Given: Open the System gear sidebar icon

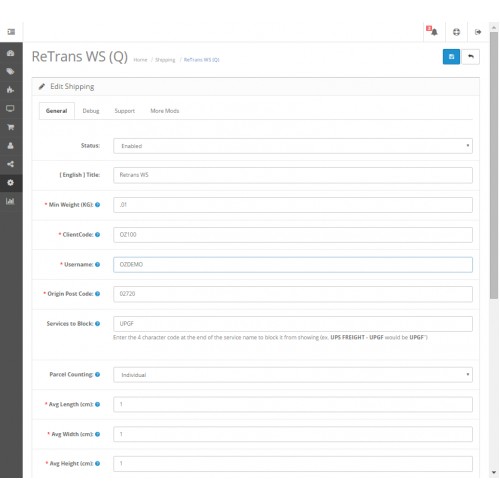Looking at the screenshot, I should [11, 183].
